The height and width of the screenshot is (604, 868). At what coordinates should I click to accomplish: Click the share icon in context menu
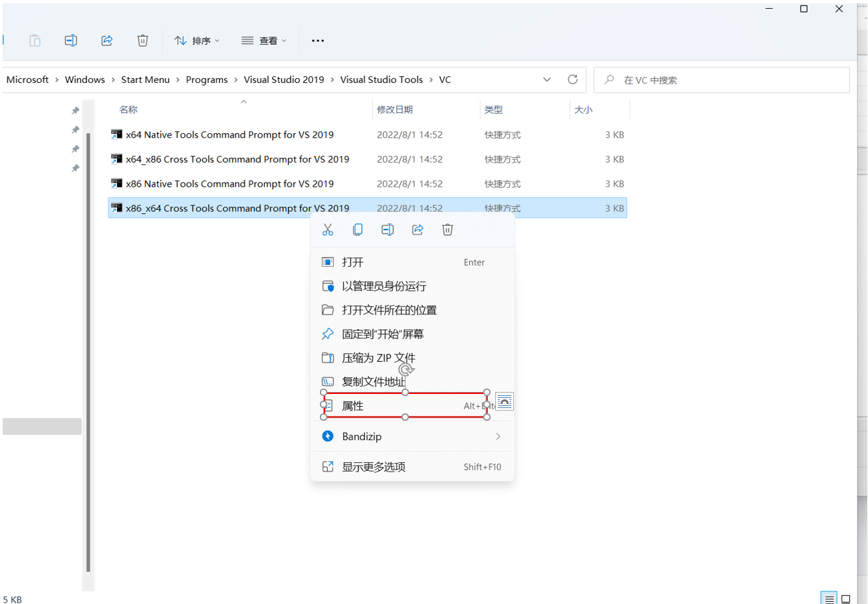click(x=418, y=230)
